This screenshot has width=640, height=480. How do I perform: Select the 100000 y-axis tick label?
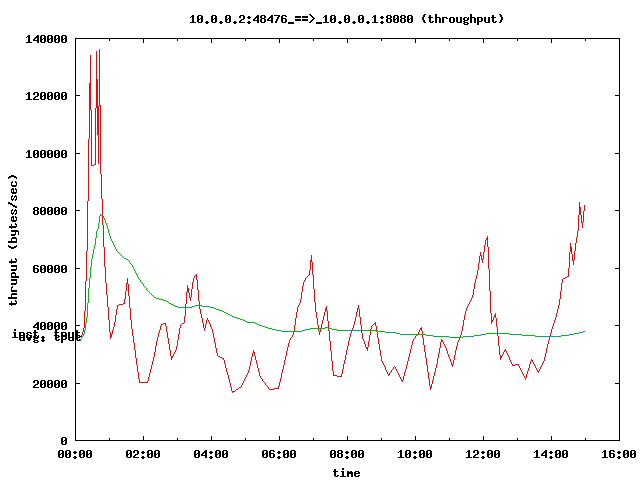click(46, 154)
